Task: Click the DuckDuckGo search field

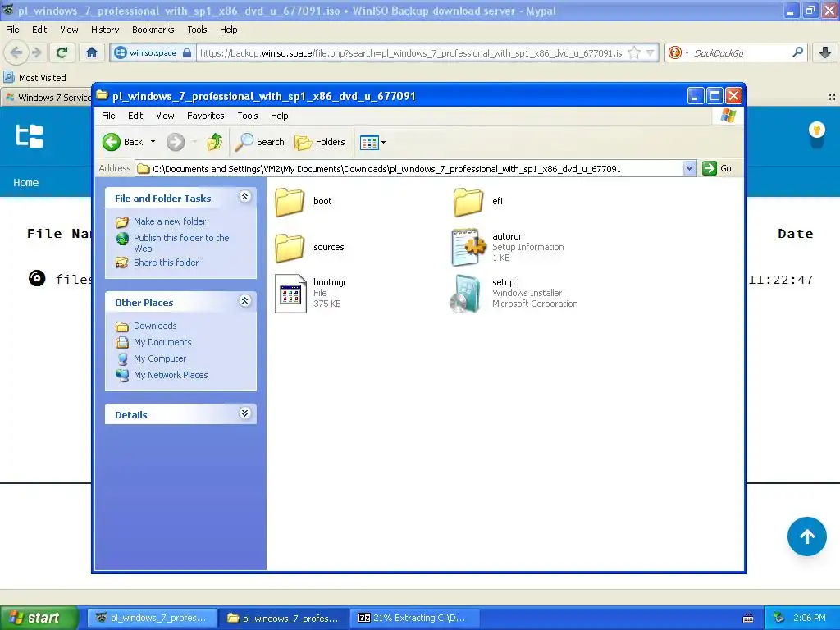Action: (x=739, y=53)
